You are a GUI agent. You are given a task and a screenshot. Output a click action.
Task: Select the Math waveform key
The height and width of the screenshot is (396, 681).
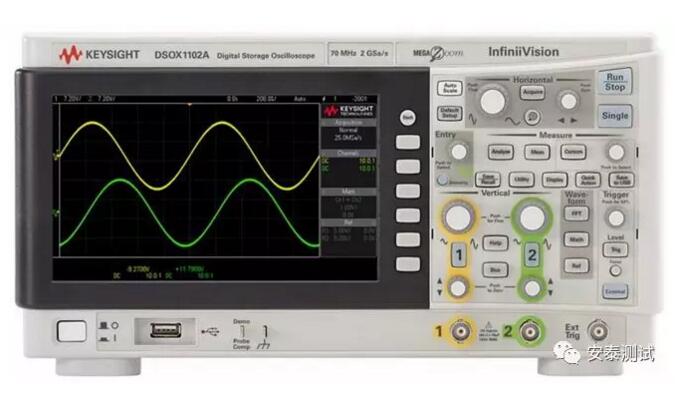pos(576,239)
